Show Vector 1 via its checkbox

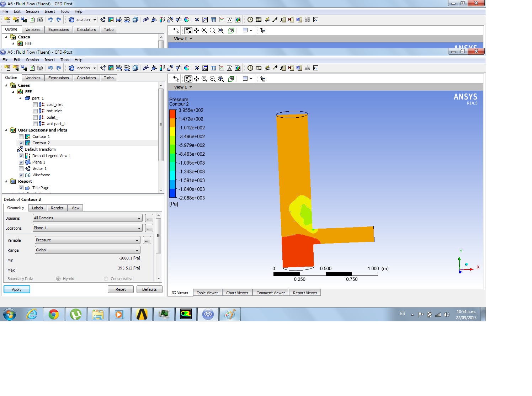(21, 168)
